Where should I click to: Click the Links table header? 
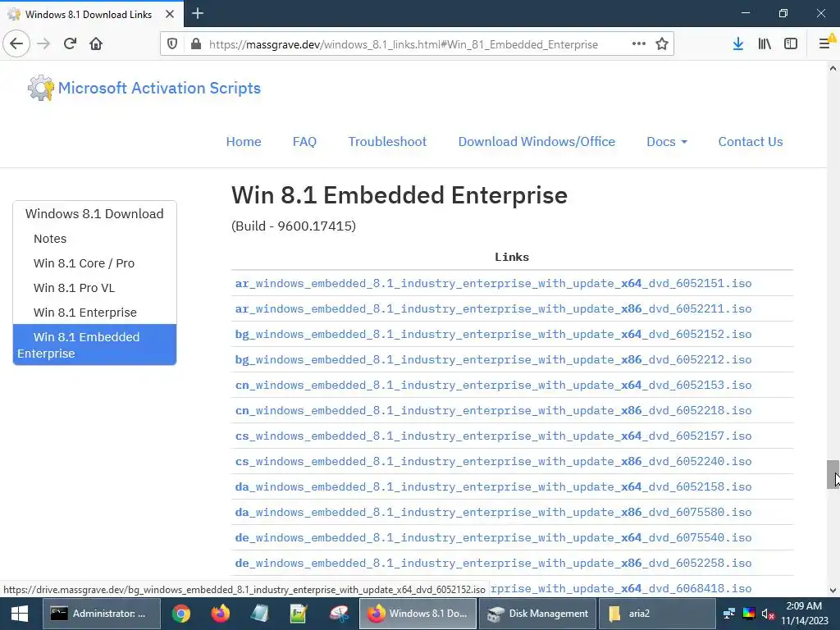coord(512,257)
